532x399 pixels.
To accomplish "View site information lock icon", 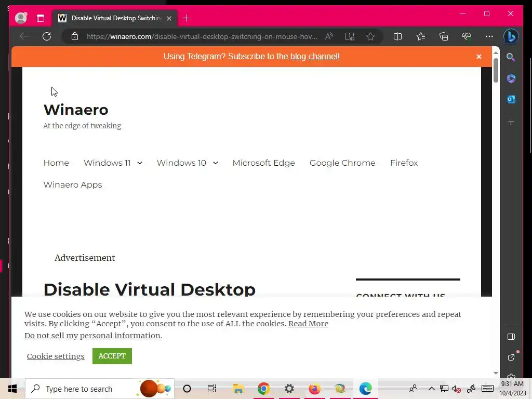I will [x=75, y=36].
